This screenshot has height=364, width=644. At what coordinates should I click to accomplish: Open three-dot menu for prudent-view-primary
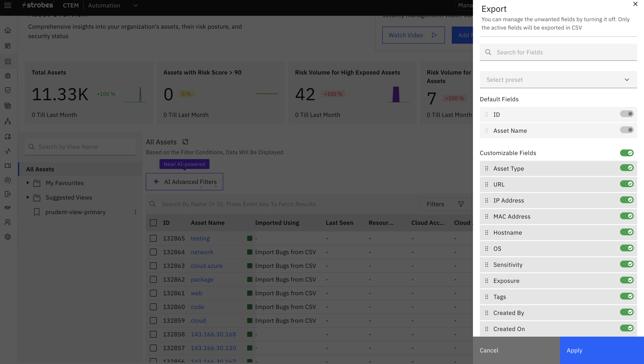coord(136,212)
